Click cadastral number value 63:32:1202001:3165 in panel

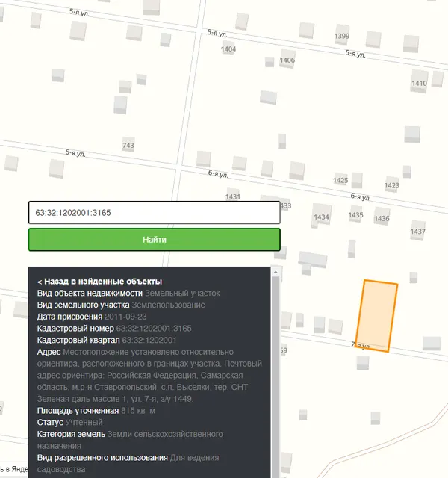tap(154, 329)
